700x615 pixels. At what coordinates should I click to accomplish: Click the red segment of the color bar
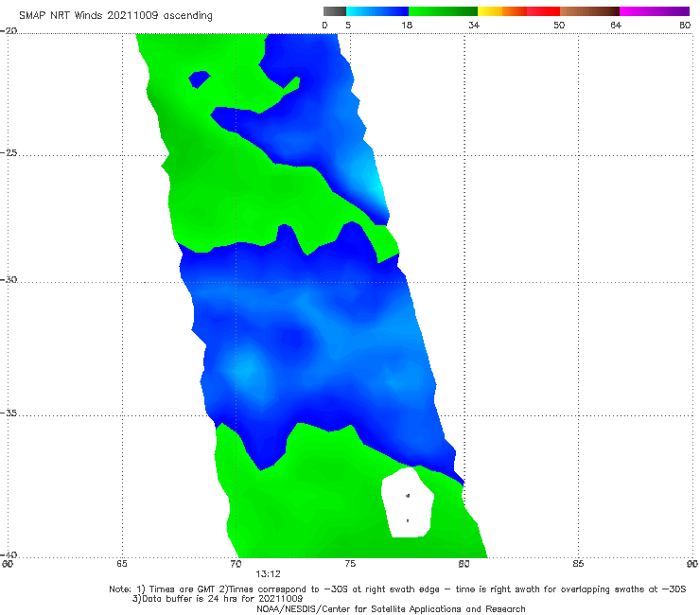pos(543,11)
